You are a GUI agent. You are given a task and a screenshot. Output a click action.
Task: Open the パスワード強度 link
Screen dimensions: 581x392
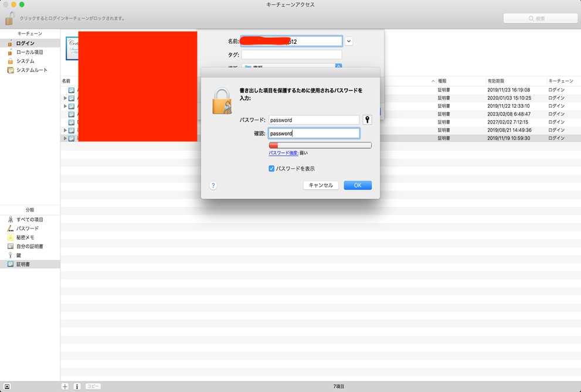pos(283,153)
